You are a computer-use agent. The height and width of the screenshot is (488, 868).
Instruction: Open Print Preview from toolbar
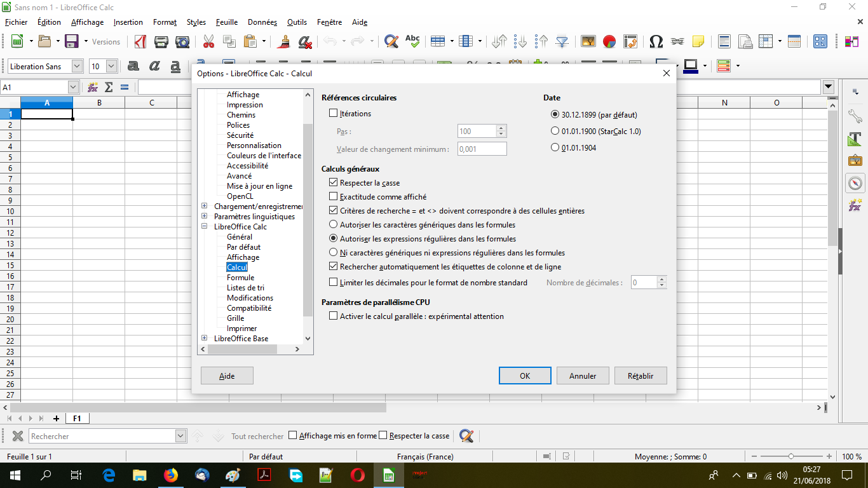(182, 41)
